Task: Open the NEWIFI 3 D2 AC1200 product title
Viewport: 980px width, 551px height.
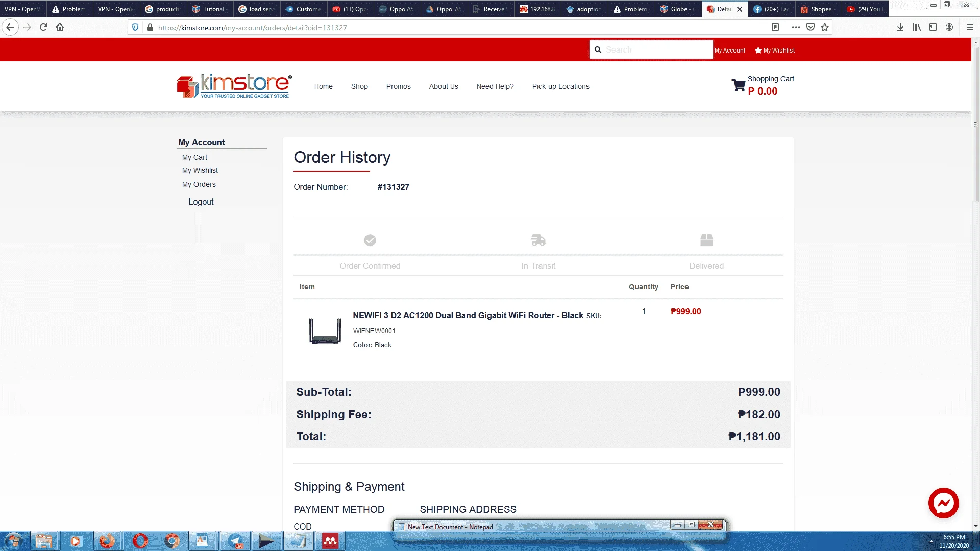Action: (x=468, y=315)
